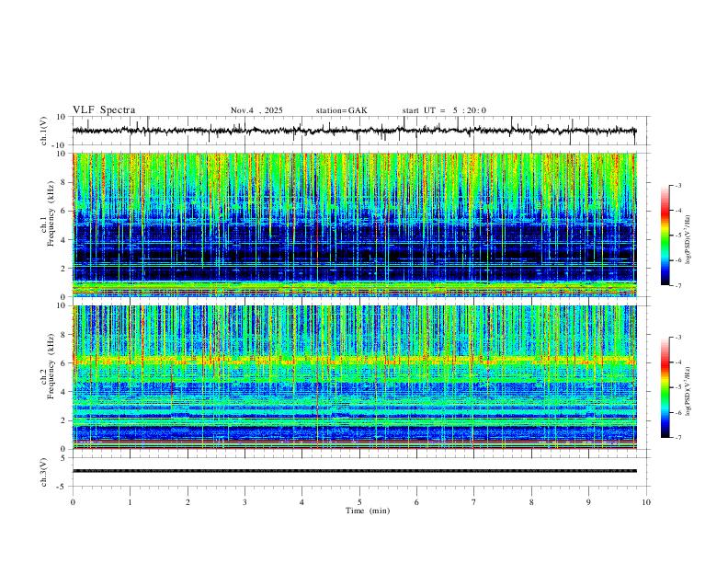Click the time axis tick labeled 8
728x563 pixels.
tap(531, 502)
